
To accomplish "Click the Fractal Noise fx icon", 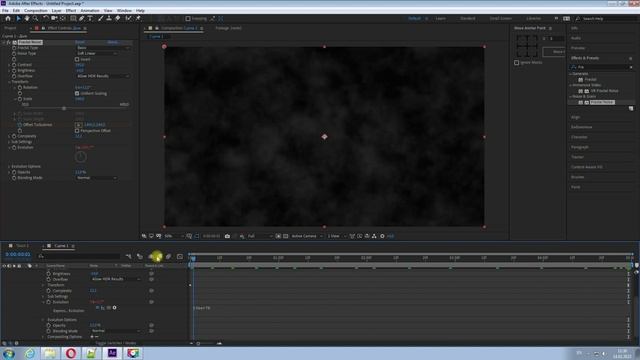I will coord(9,42).
